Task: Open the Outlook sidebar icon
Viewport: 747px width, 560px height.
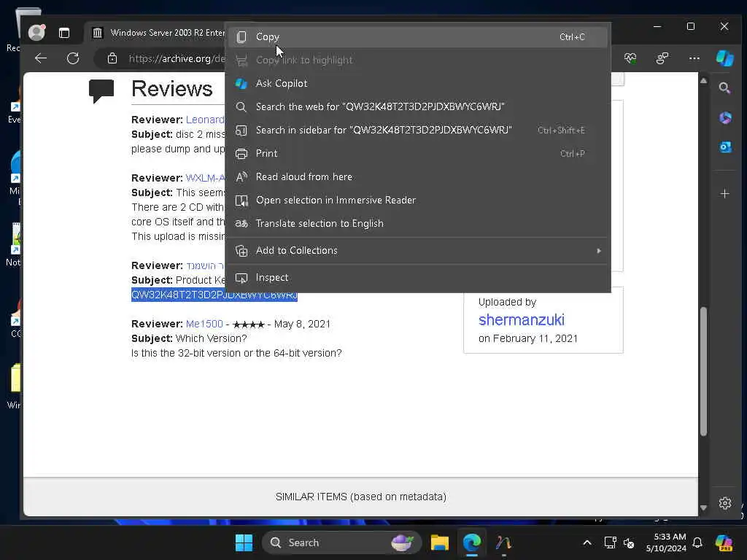Action: (x=725, y=147)
